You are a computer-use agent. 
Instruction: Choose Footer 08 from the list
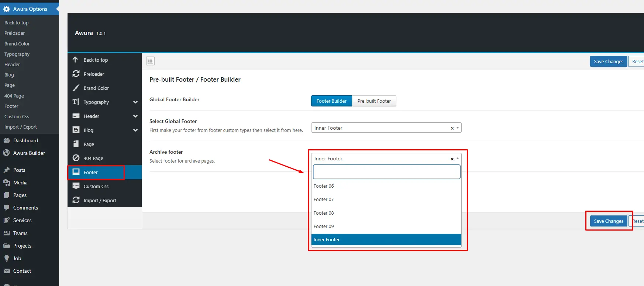[x=386, y=213]
